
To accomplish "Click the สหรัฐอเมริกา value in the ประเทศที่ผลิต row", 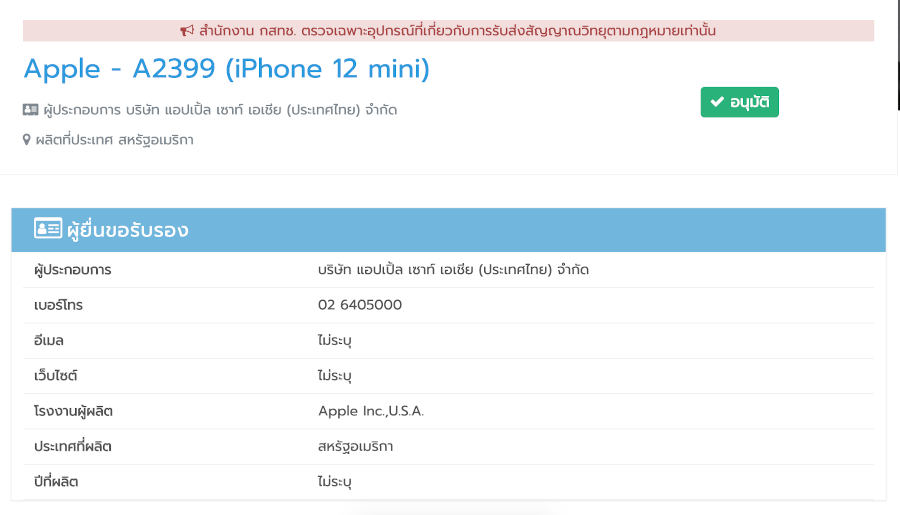I will (x=355, y=446).
